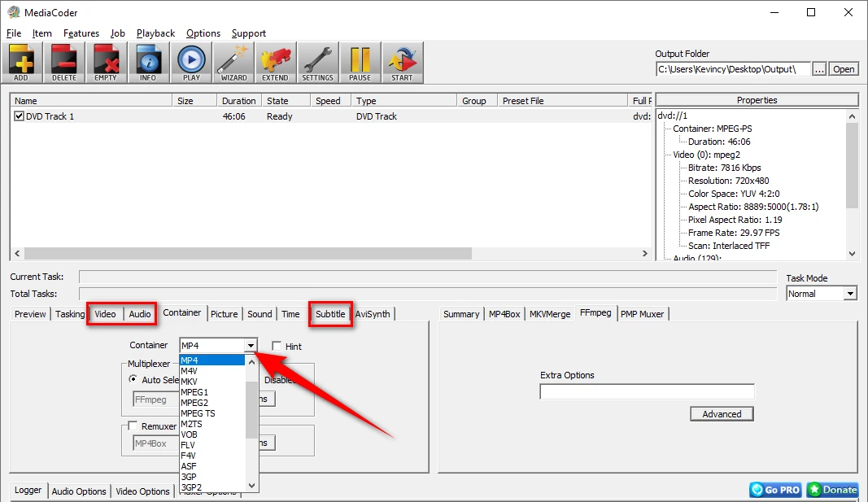This screenshot has width=868, height=502.
Task: Enable the Remuxer checkbox
Action: point(133,426)
